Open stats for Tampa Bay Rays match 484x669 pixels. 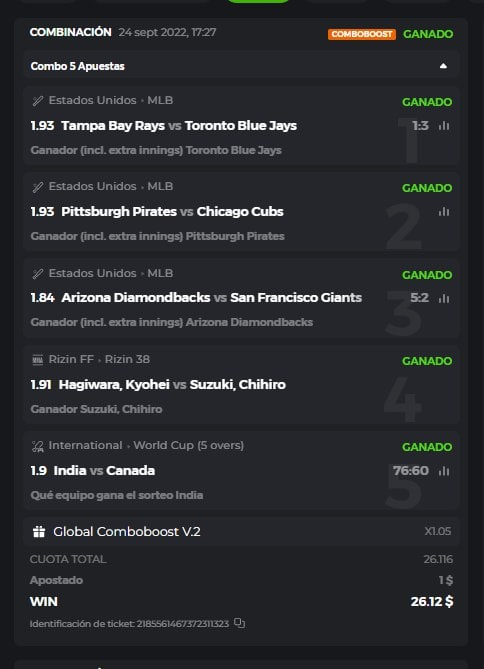(444, 126)
